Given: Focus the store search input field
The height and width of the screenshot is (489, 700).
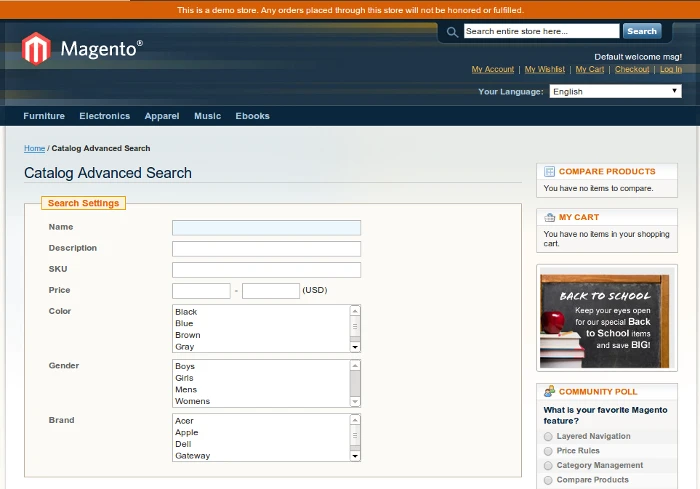Looking at the screenshot, I should click(x=542, y=31).
